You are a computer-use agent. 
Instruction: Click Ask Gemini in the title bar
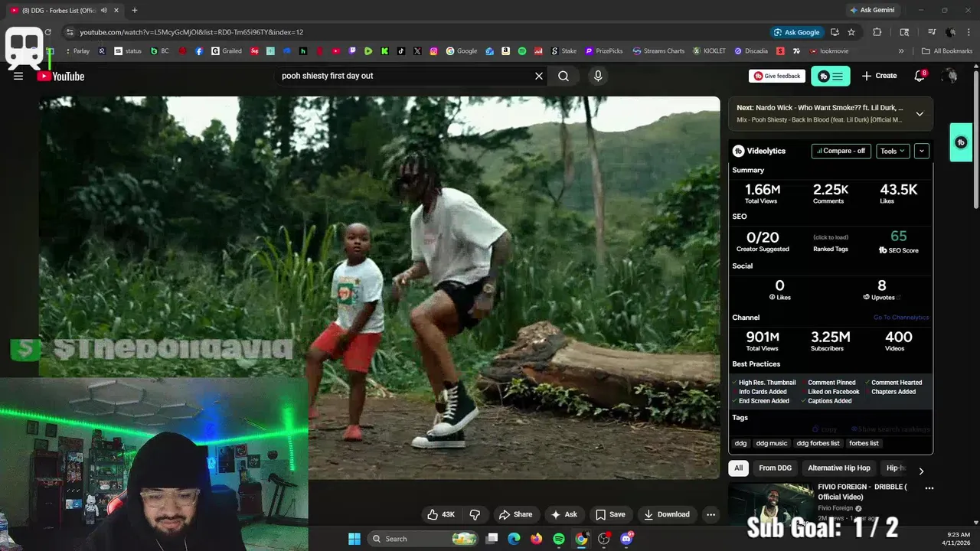click(871, 10)
